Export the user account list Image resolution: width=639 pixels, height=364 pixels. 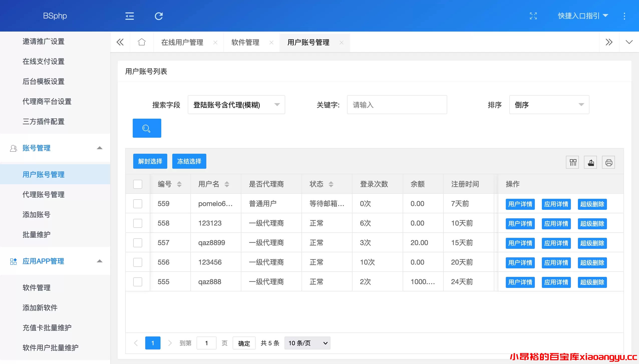pyautogui.click(x=591, y=162)
